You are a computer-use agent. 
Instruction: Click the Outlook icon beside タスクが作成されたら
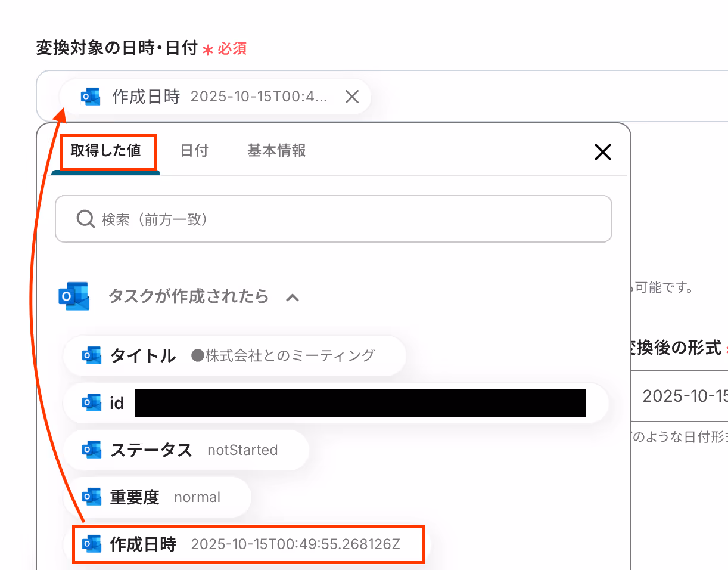click(74, 296)
